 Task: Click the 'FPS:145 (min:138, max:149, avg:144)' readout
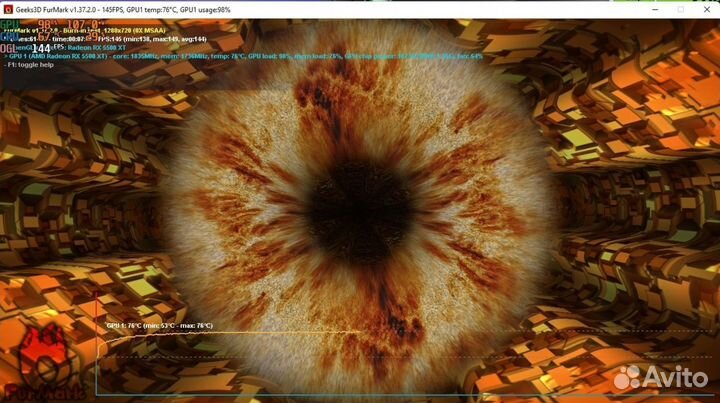pyautogui.click(x=152, y=39)
